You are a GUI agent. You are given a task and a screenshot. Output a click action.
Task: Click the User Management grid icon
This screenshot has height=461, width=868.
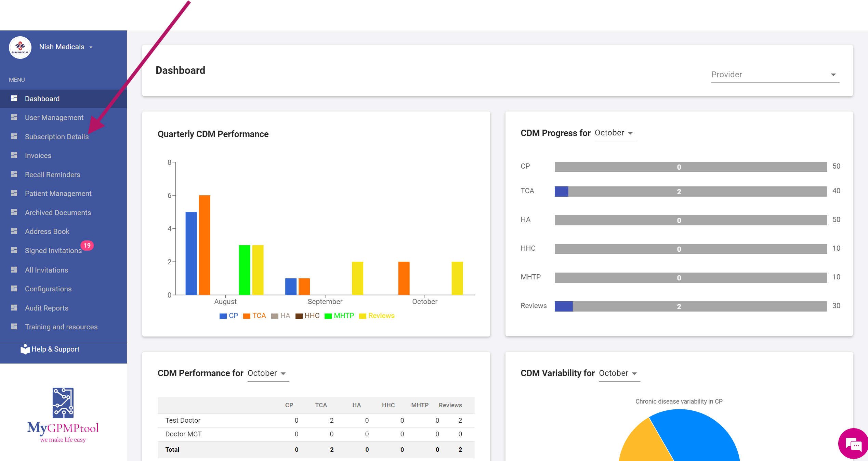(x=14, y=117)
